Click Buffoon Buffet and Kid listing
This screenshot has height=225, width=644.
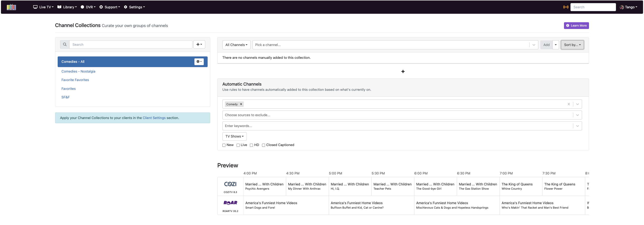click(371, 205)
